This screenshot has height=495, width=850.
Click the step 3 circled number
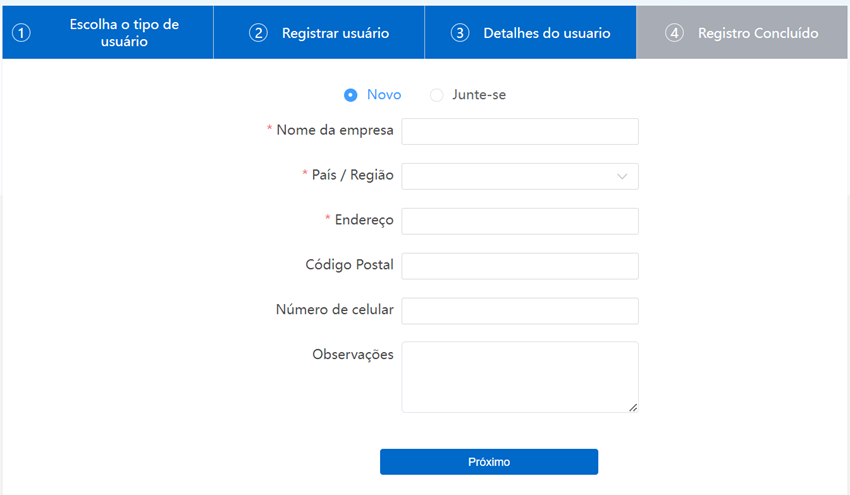coord(459,33)
